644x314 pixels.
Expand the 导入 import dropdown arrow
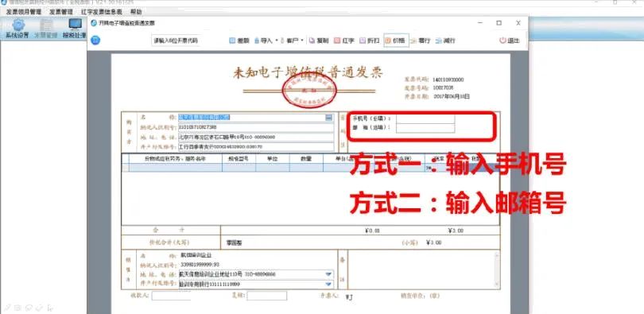pyautogui.click(x=277, y=41)
